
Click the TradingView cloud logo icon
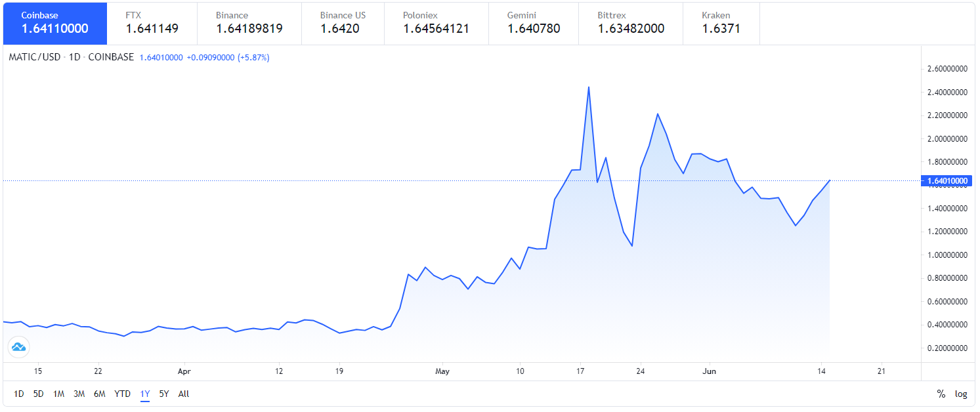pos(18,347)
